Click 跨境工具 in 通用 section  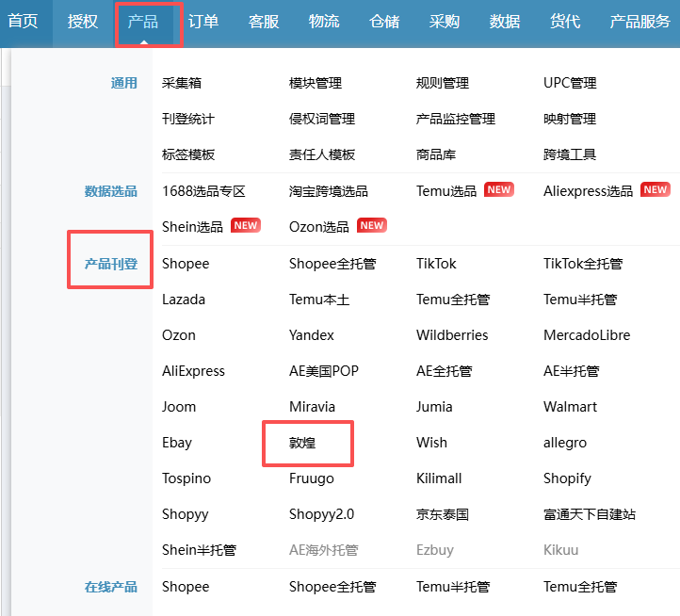[570, 154]
